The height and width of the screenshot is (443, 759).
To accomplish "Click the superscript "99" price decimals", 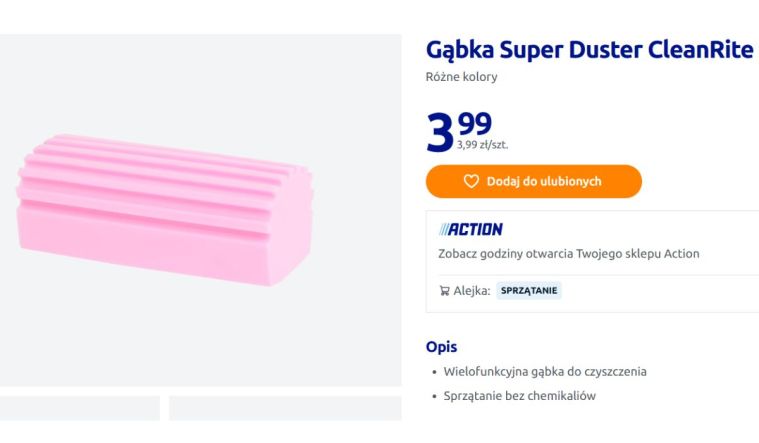I will (x=475, y=123).
